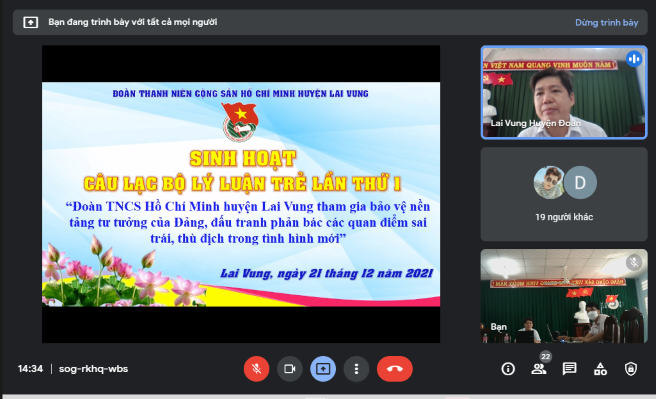The width and height of the screenshot is (656, 399).
Task: Click "Dừng trình bày" to stop presenting
Action: coord(607,23)
